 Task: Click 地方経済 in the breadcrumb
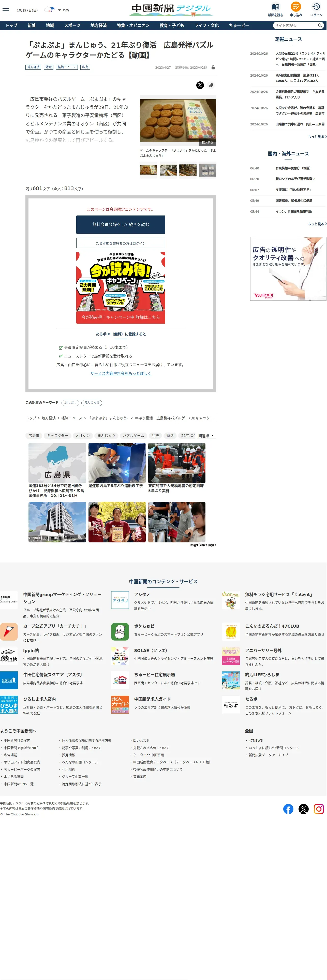[49, 418]
